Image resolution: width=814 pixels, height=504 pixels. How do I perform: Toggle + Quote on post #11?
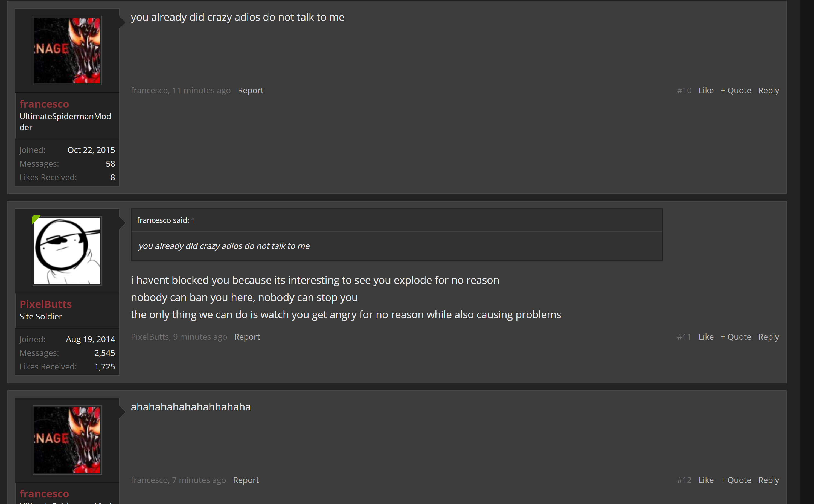click(x=736, y=337)
